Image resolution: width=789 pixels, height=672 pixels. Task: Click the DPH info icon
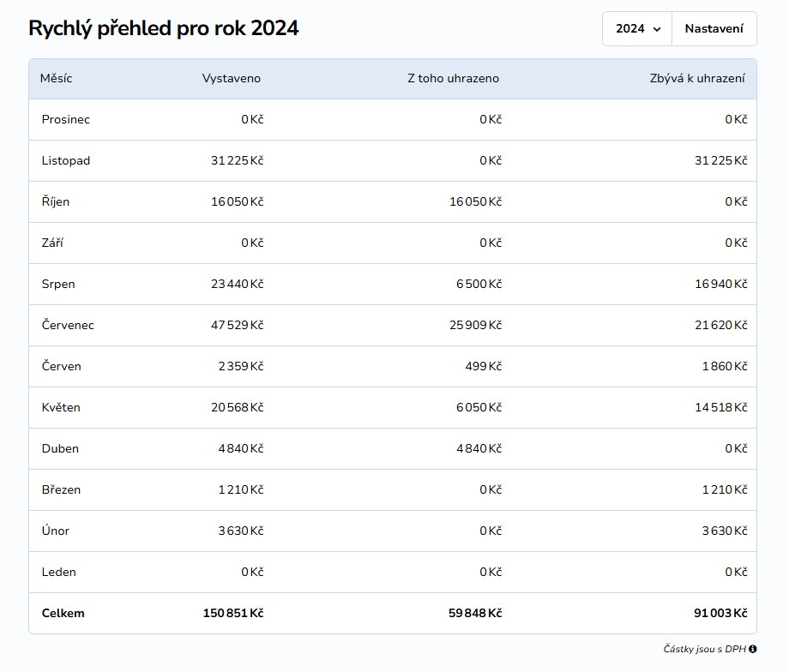[752, 649]
